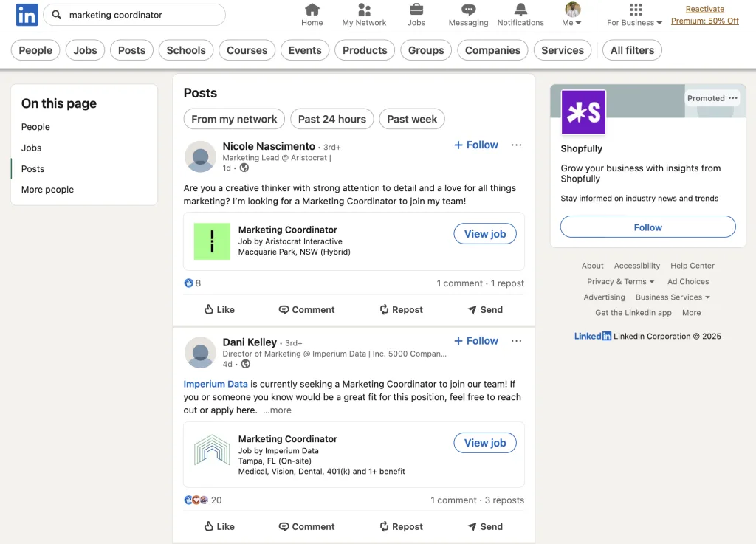Image resolution: width=756 pixels, height=544 pixels.
Task: Open the Messaging icon
Action: click(x=468, y=10)
